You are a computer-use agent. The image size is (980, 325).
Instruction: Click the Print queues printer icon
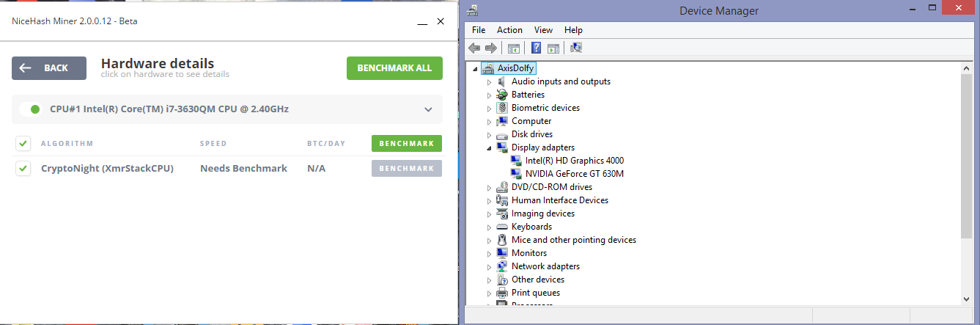tap(502, 293)
